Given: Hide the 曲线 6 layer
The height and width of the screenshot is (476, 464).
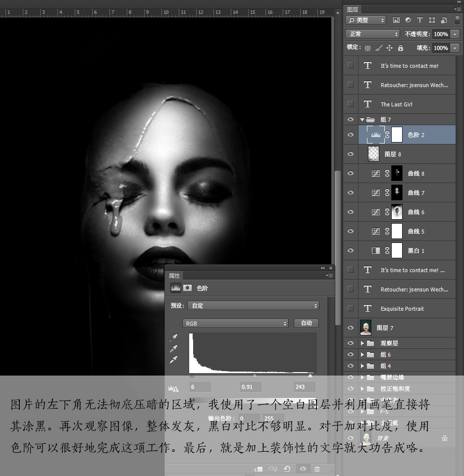Looking at the screenshot, I should [x=351, y=212].
